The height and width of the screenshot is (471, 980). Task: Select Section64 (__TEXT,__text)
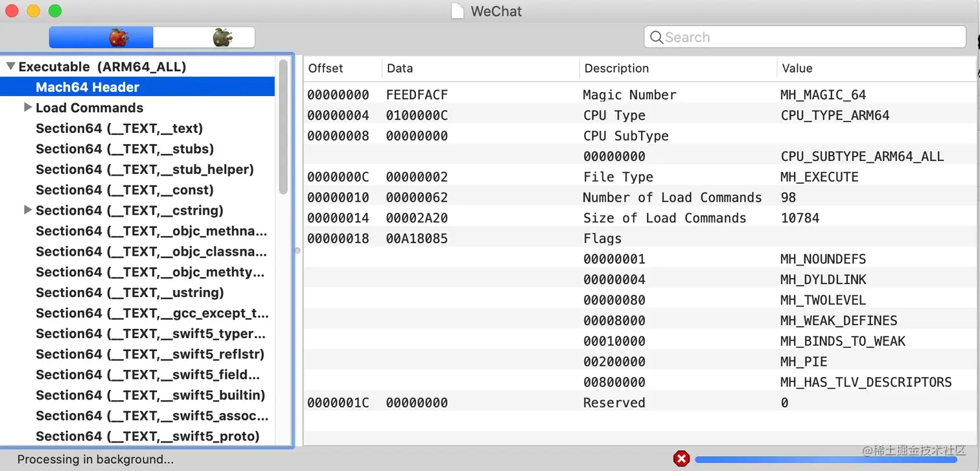(119, 128)
